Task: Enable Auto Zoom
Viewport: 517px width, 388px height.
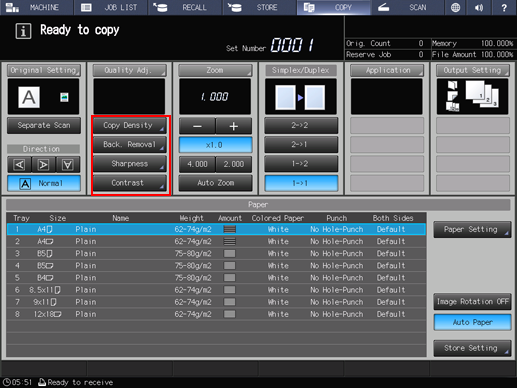Action: click(x=215, y=183)
